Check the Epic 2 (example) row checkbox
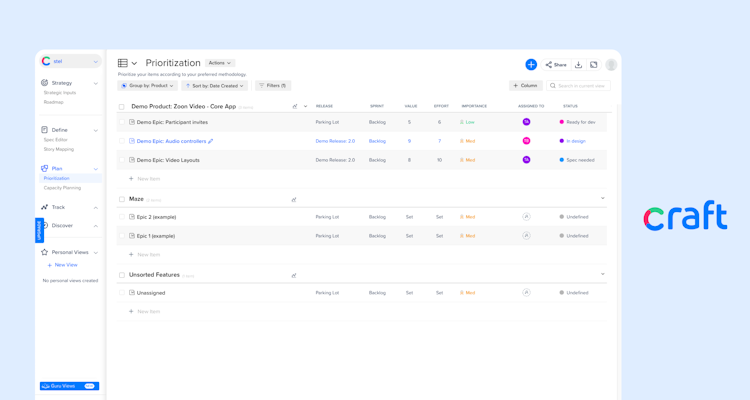Image resolution: width=750 pixels, height=400 pixels. coord(121,217)
